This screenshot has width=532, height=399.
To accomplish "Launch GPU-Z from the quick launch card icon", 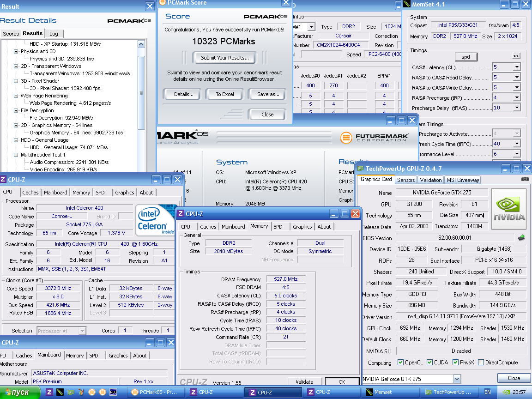I will (x=71, y=392).
